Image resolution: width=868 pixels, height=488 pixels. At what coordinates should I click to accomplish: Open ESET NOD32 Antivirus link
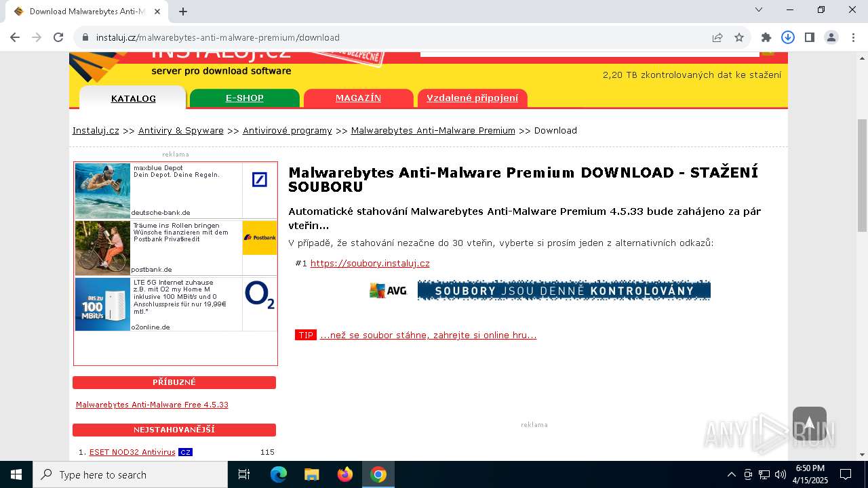pos(132,452)
